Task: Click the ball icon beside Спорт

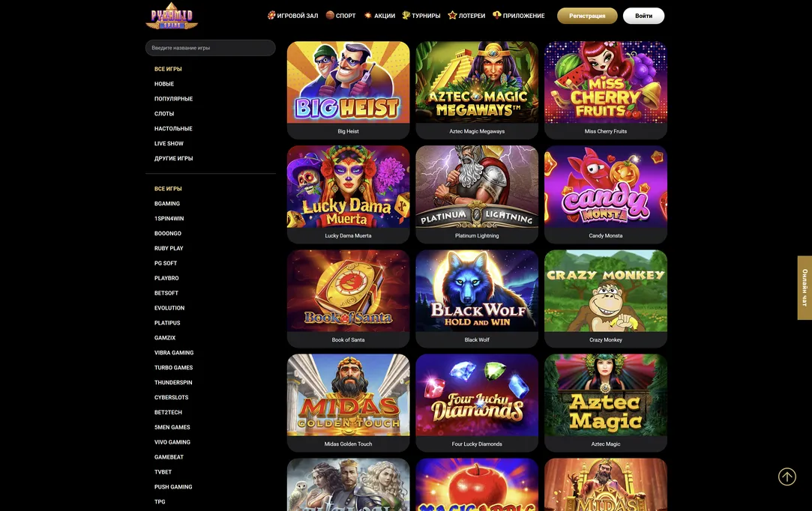Action: [x=330, y=15]
